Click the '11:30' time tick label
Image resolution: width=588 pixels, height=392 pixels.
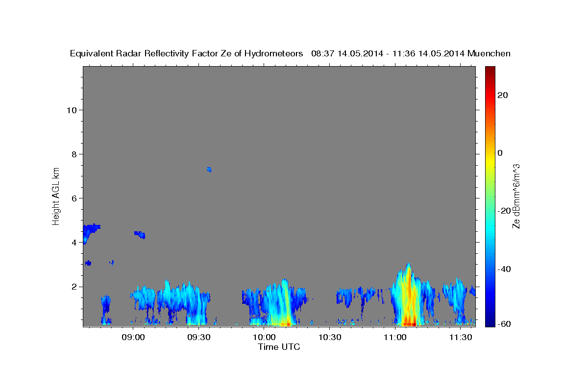tap(461, 338)
